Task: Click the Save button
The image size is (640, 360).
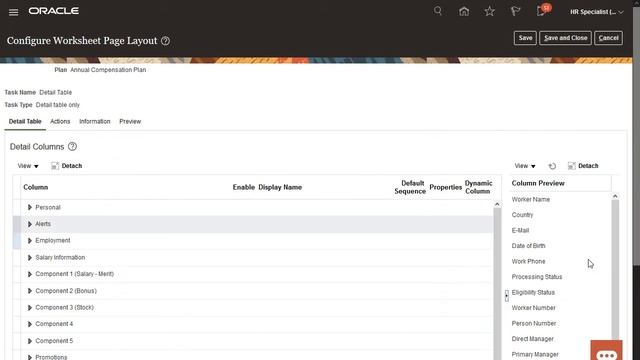Action: point(525,38)
